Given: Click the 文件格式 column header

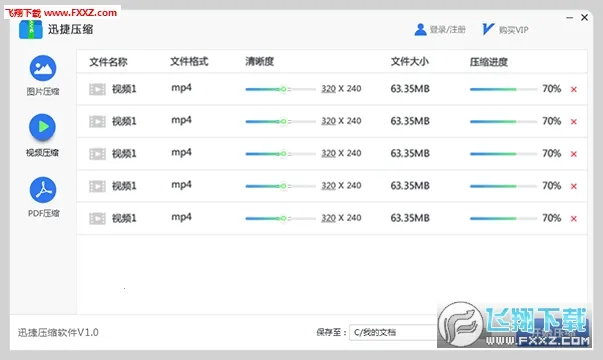Looking at the screenshot, I should tap(189, 62).
